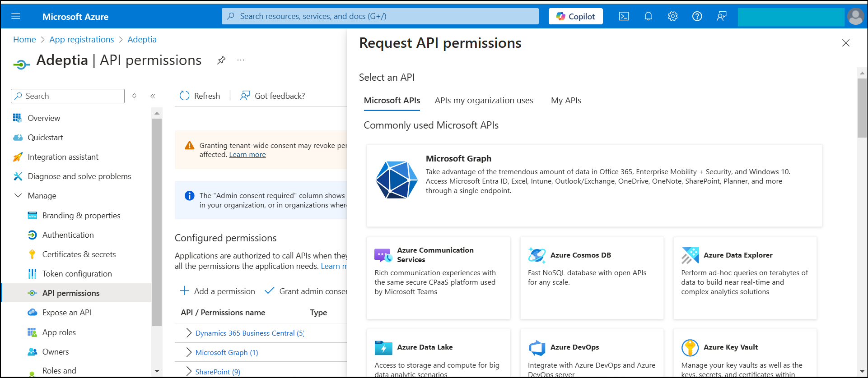Collapse the Manage section in sidebar
The width and height of the screenshot is (868, 378).
tap(19, 196)
